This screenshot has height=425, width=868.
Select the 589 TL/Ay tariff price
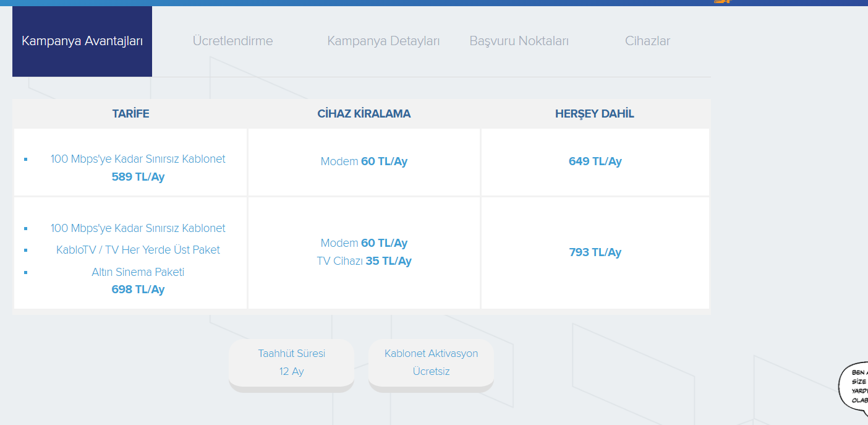[x=138, y=177]
